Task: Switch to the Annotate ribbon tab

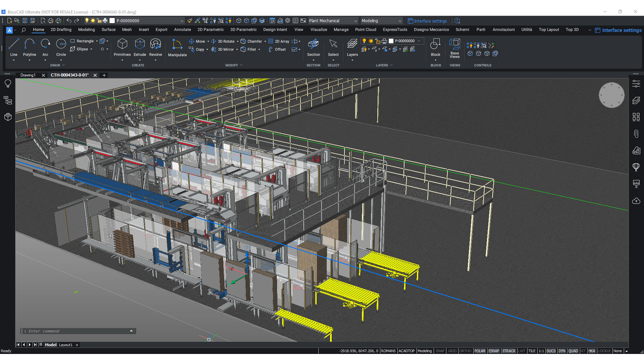Action: [182, 30]
